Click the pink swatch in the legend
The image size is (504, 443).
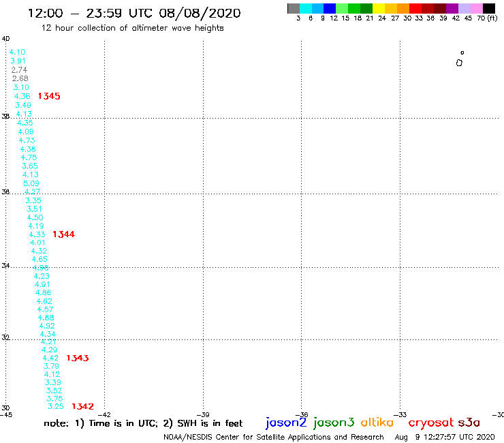coord(476,9)
